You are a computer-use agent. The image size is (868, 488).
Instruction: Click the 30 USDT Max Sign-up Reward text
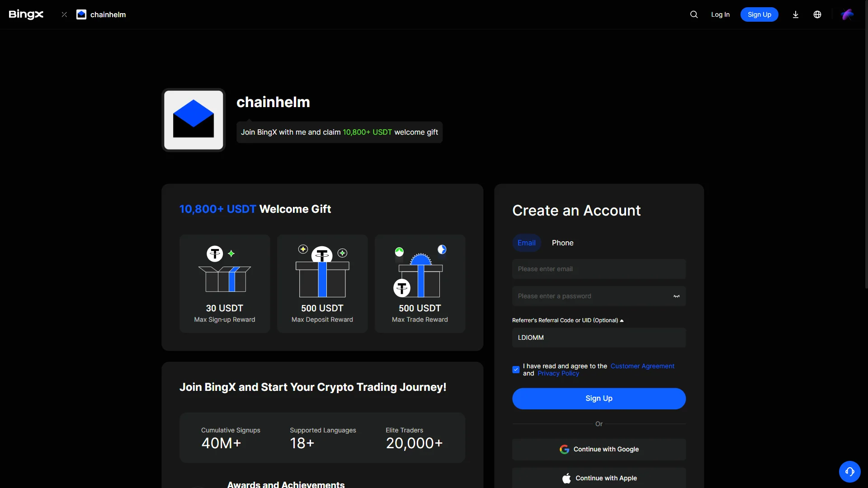[225, 313]
